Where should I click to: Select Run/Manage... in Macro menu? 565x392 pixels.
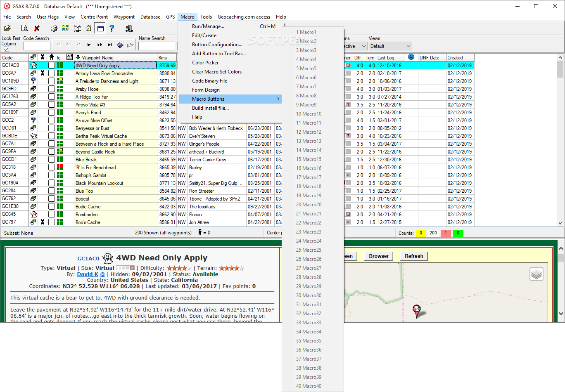(x=230, y=26)
